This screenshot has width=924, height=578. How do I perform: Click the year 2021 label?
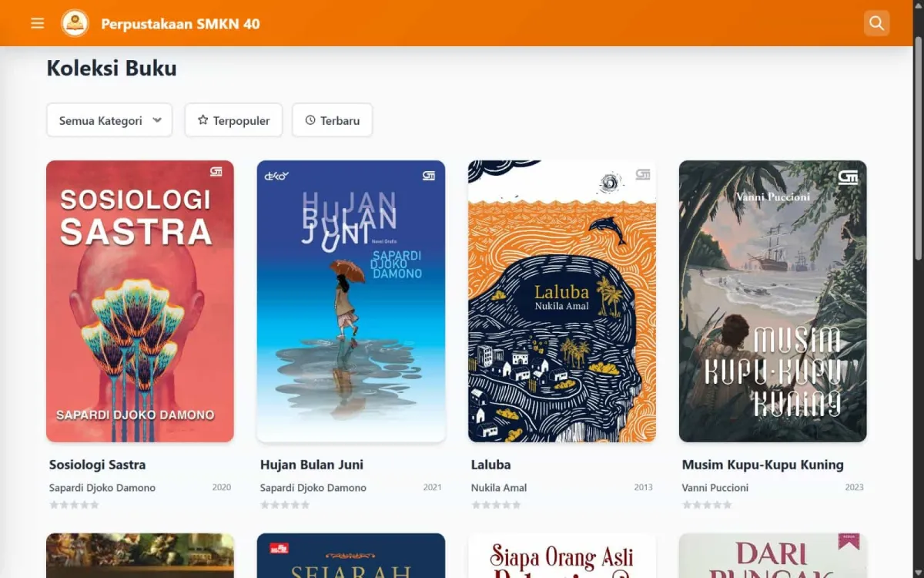pyautogui.click(x=433, y=487)
